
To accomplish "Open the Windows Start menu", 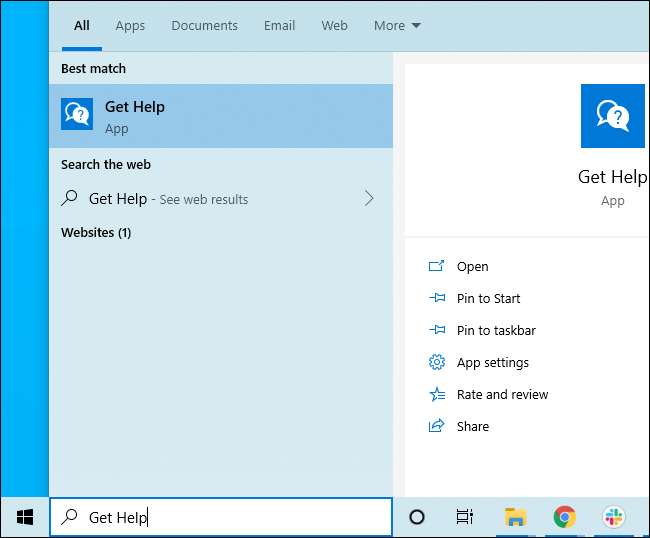I will pyautogui.click(x=25, y=517).
